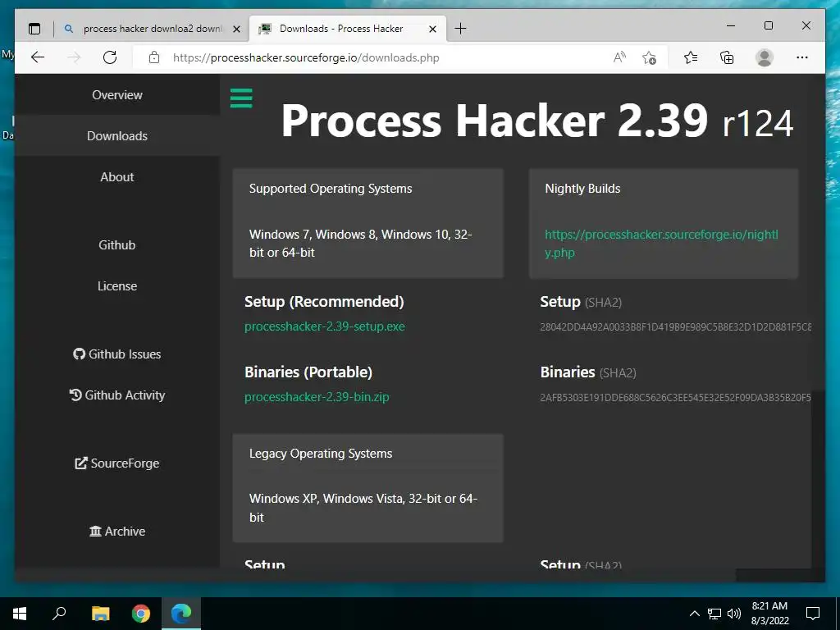
Task: Refresh the current page
Action: pyautogui.click(x=110, y=57)
